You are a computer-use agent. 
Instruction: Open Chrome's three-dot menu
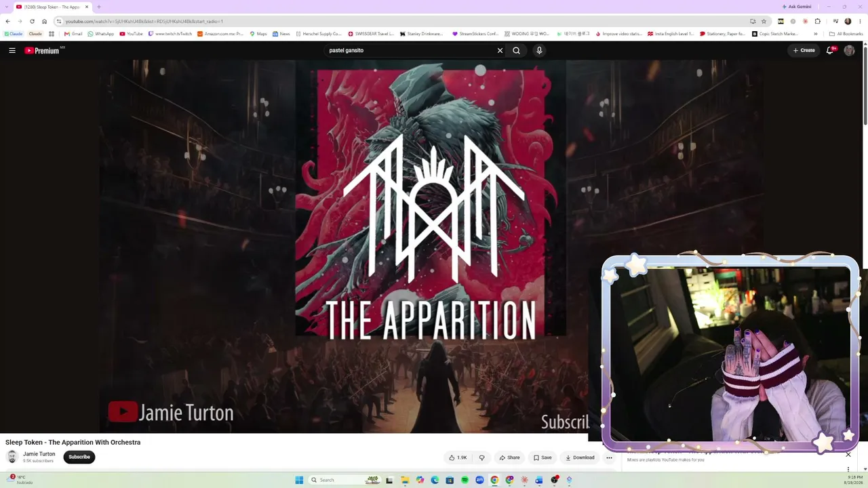pyautogui.click(x=861, y=21)
